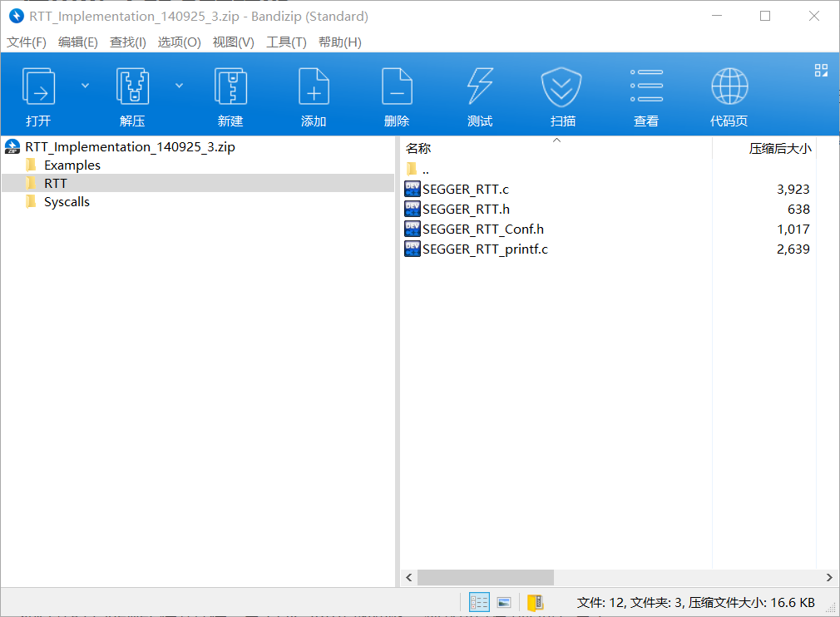Viewport: 840px width, 617px height.
Task: Click the compressed size value 2,639
Action: coord(793,249)
